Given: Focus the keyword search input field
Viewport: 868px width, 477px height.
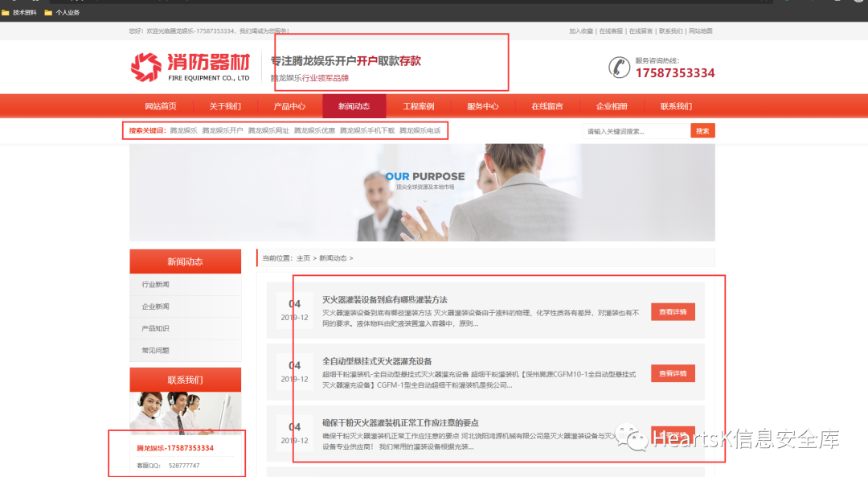Looking at the screenshot, I should (637, 131).
